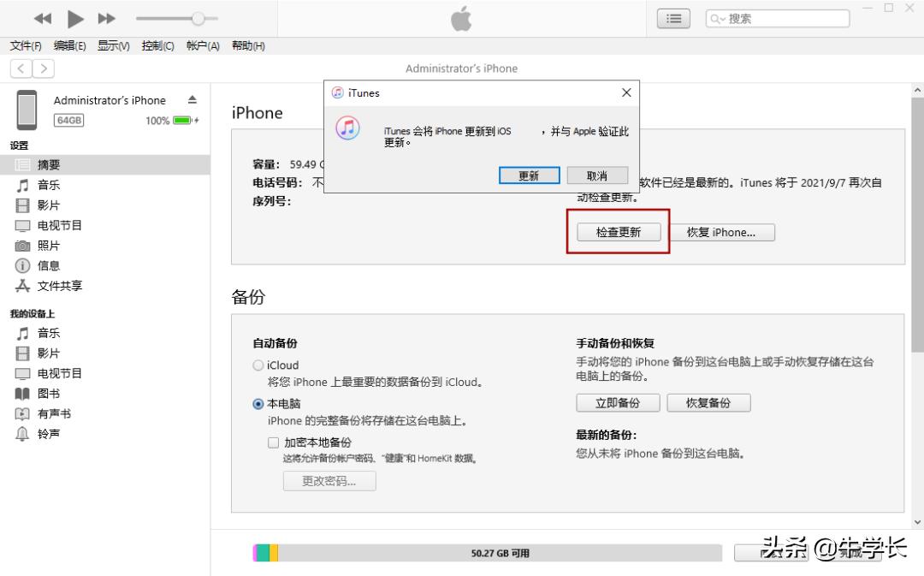Open 有声书 in the device sidebar

[x=47, y=413]
